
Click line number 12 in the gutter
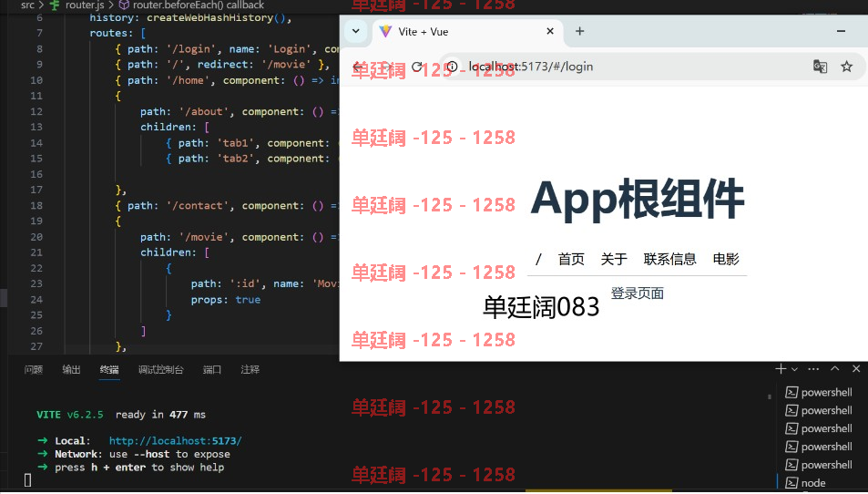point(36,112)
